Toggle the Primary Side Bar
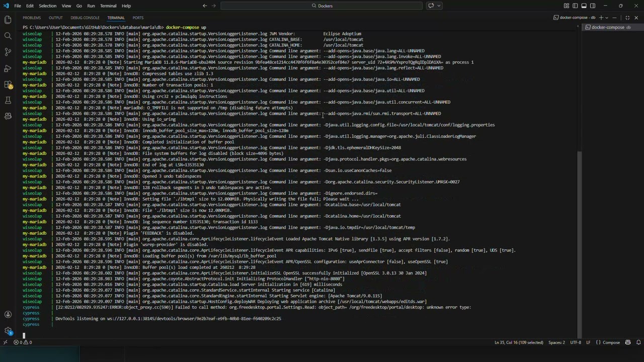644x362 pixels. click(x=575, y=6)
